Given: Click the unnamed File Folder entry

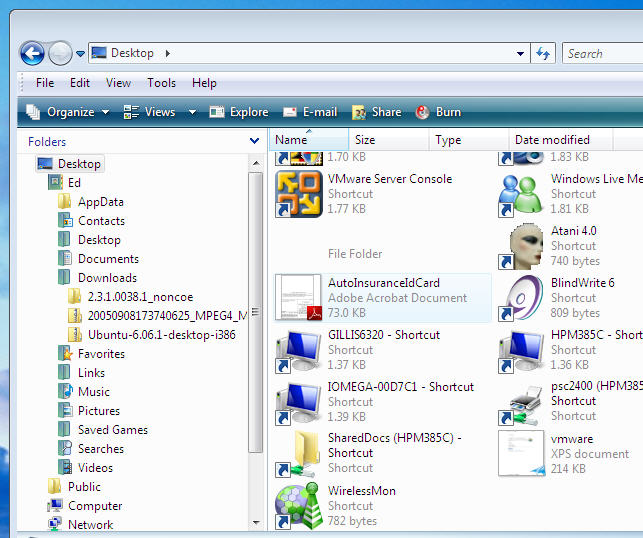Looking at the screenshot, I should (x=355, y=254).
